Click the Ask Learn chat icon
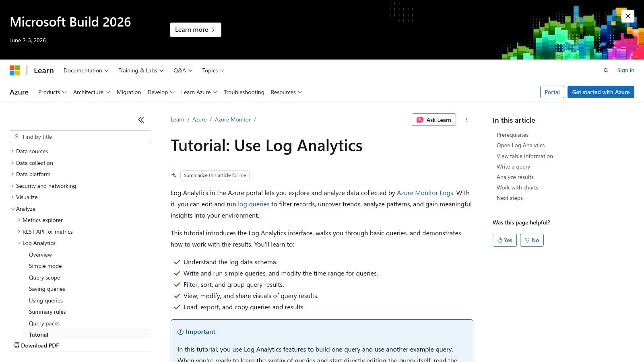Viewport: 644px width, 362px height. (x=420, y=119)
